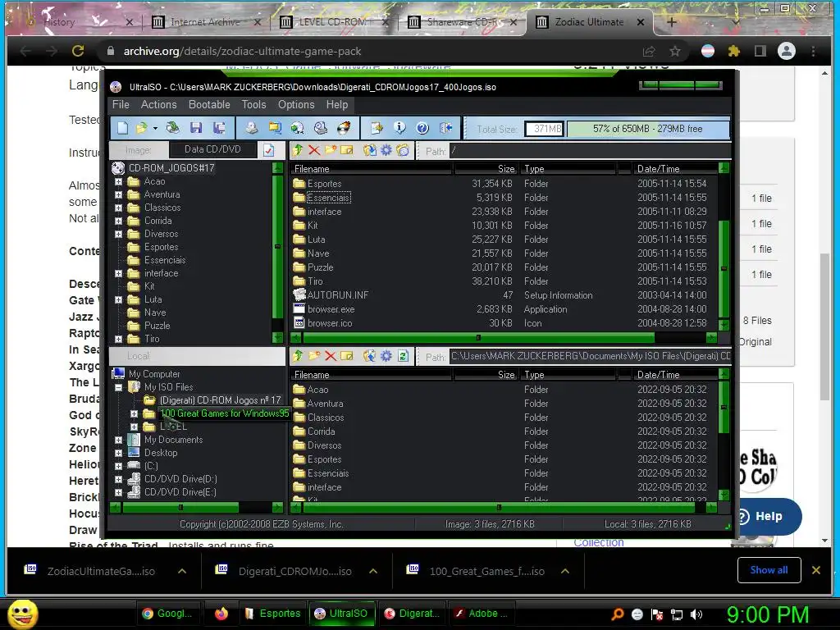The width and height of the screenshot is (840, 630).
Task: Click the 57% of 650MB capacity bar
Action: pyautogui.click(x=648, y=129)
